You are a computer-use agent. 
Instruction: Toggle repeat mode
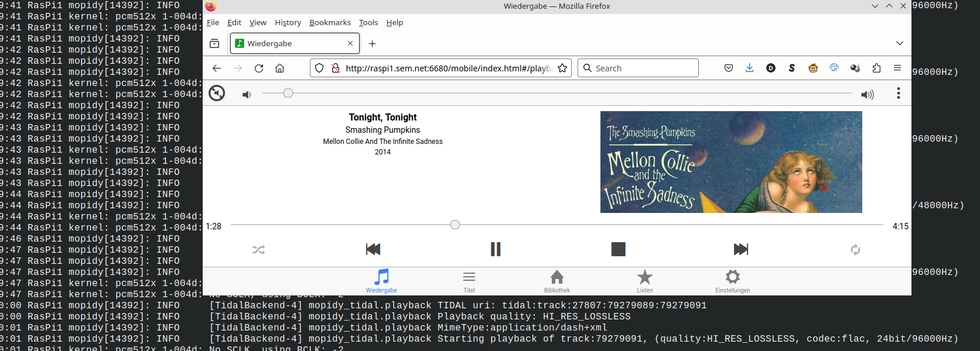855,250
